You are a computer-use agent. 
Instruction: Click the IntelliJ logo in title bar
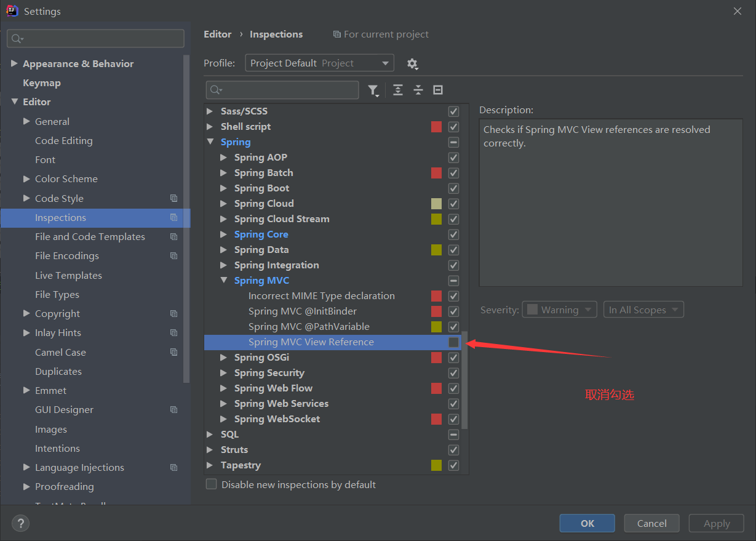12,10
